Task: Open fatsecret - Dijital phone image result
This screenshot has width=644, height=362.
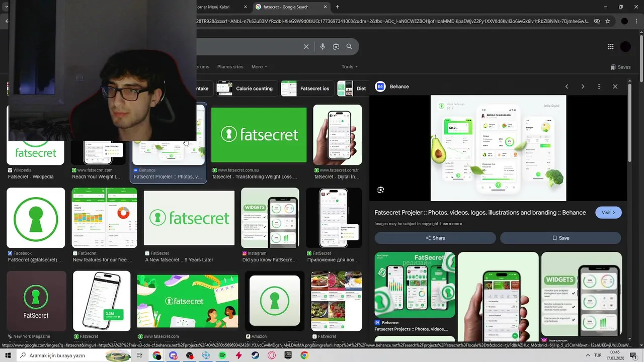Action: tap(337, 135)
